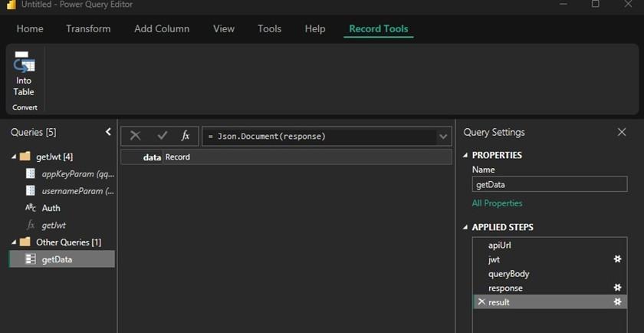Open the Transform ribbon tab
Viewport: 644px width, 333px height.
tap(88, 29)
